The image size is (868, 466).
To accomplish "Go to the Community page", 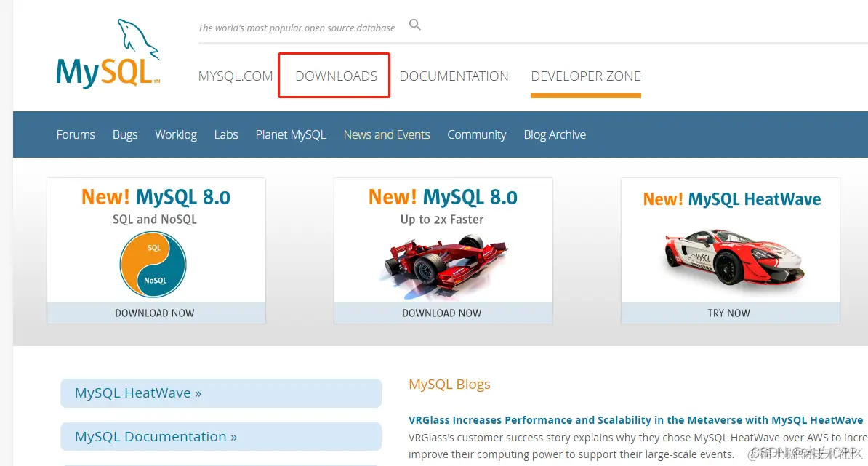I will pos(477,134).
